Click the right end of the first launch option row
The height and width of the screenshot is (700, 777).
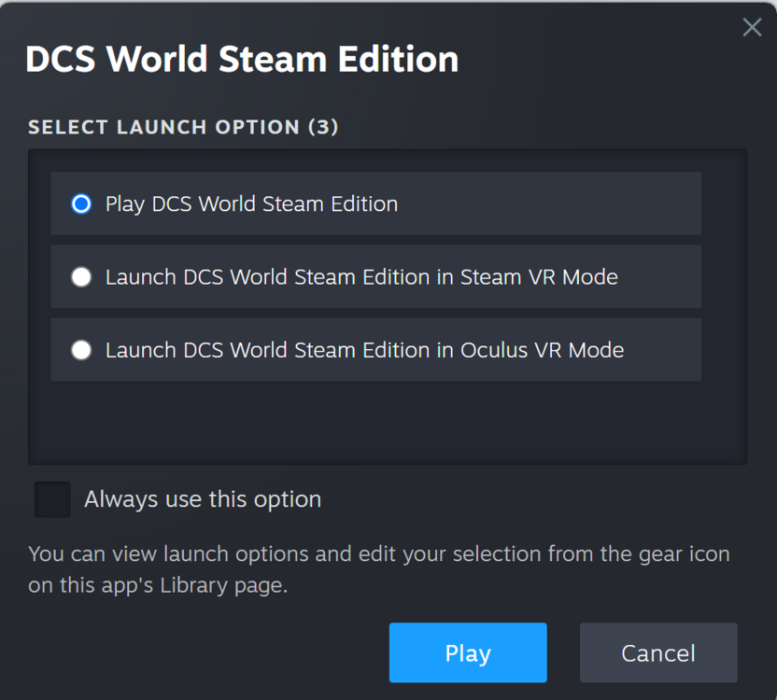coord(672,203)
